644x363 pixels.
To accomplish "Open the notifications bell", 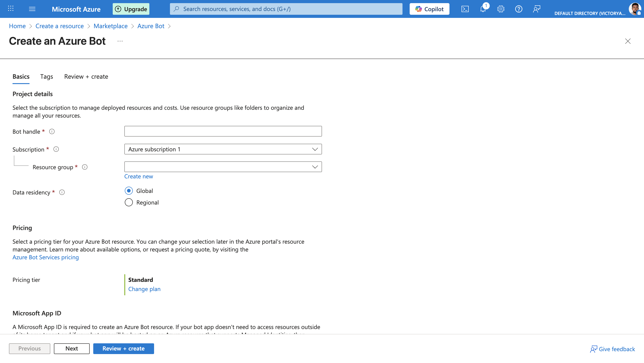I will click(483, 9).
